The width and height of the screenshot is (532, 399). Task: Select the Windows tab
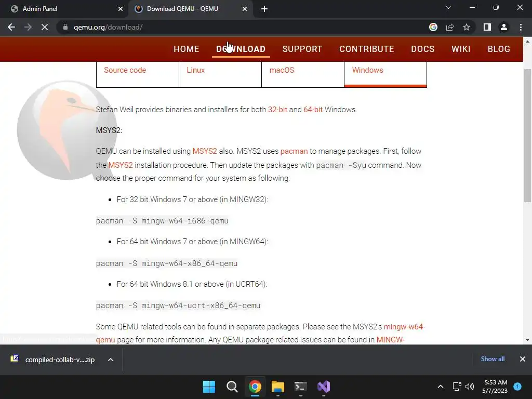(x=385, y=74)
